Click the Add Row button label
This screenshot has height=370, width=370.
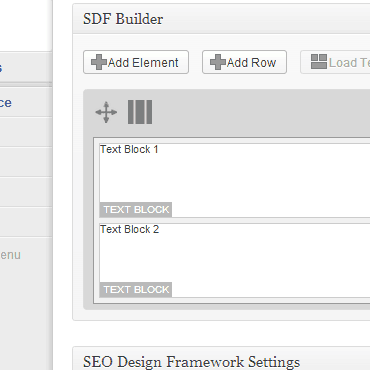[x=251, y=63]
